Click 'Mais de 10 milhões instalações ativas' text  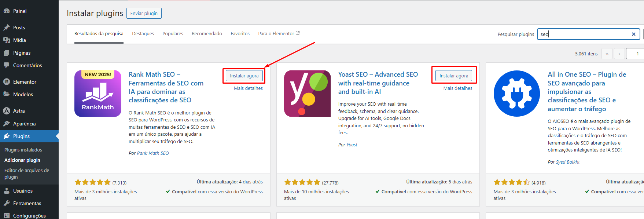(x=316, y=195)
